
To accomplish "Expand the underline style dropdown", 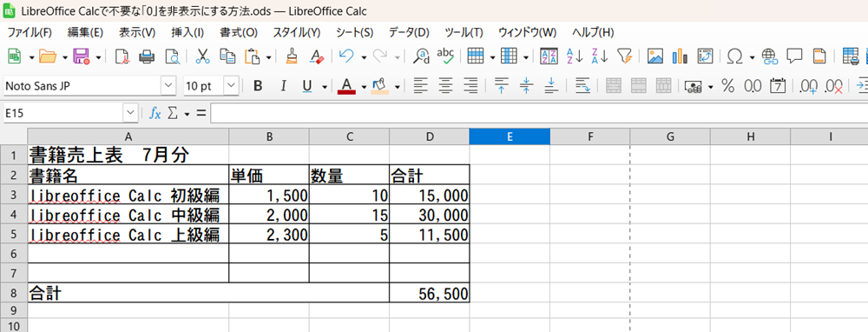I will (325, 86).
